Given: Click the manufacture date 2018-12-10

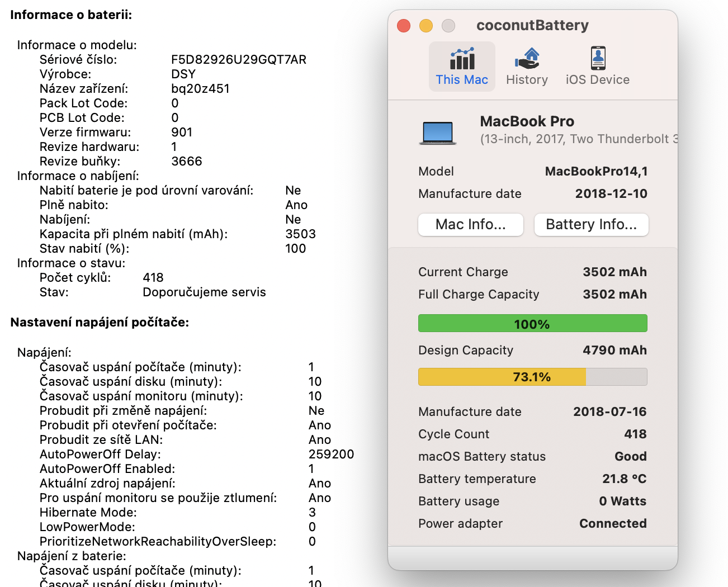Looking at the screenshot, I should (x=611, y=194).
